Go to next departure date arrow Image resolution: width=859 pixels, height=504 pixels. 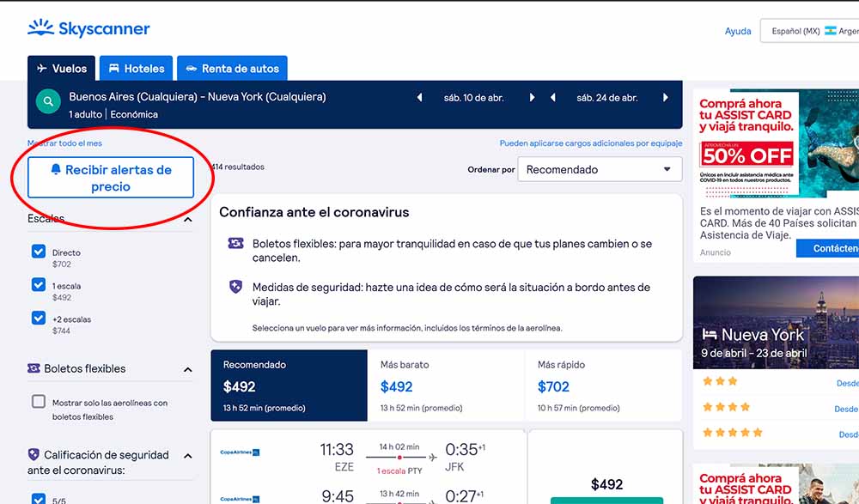point(532,98)
